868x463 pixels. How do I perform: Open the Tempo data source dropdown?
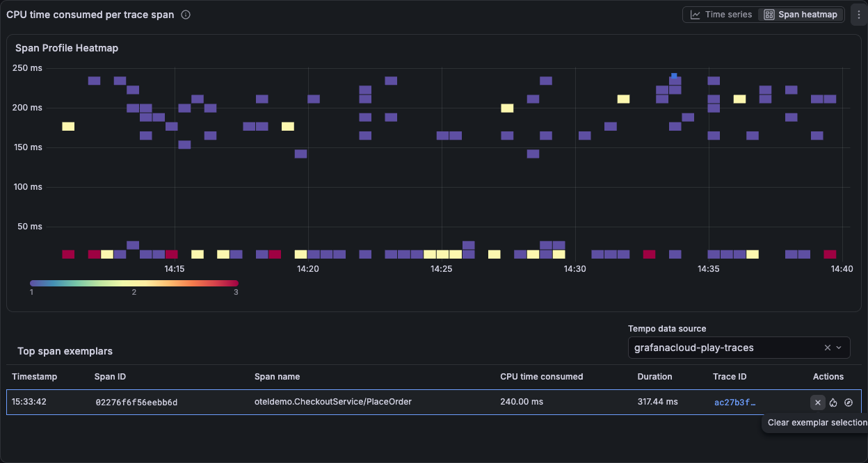click(739, 348)
